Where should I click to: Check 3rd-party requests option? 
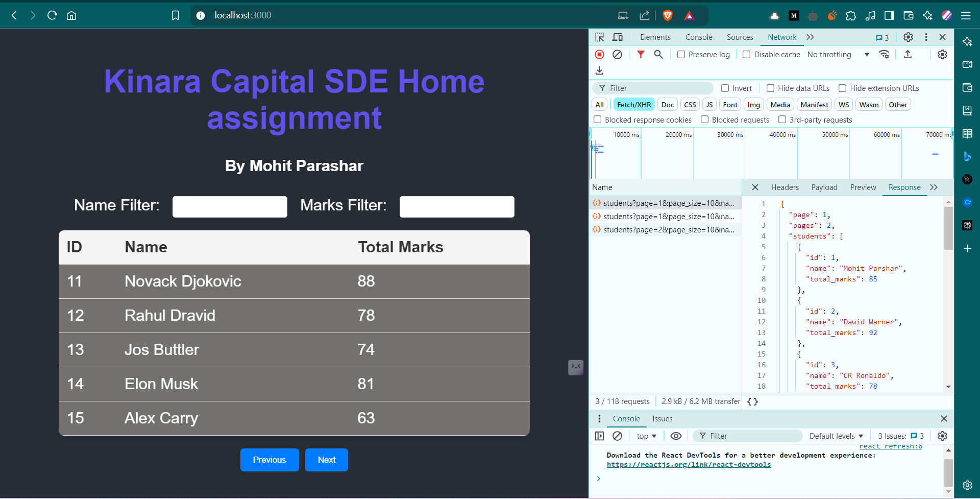(782, 120)
